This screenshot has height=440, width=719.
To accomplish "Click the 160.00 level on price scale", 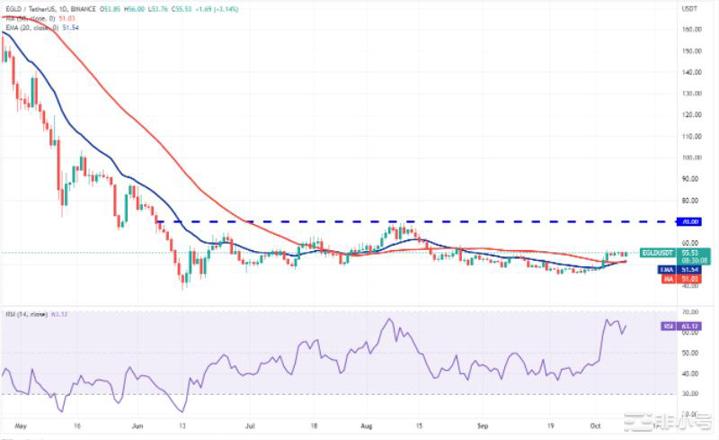I will point(688,29).
